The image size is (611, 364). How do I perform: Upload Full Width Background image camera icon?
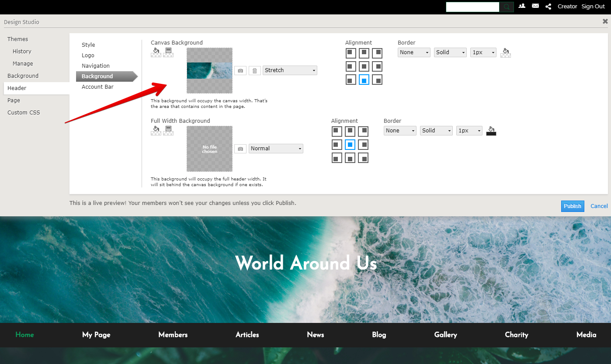pos(240,149)
